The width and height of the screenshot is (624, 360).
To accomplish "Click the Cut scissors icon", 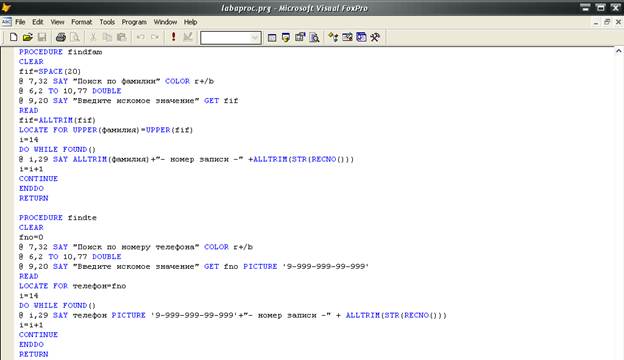I will click(x=93, y=37).
